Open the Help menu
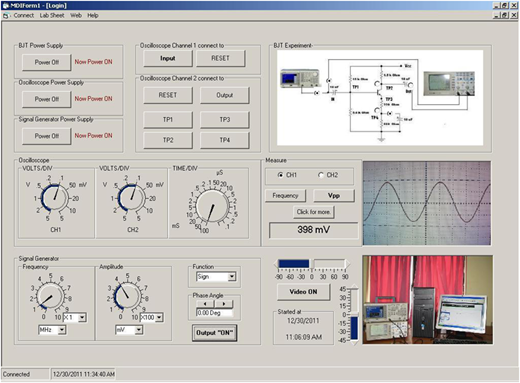 (93, 15)
